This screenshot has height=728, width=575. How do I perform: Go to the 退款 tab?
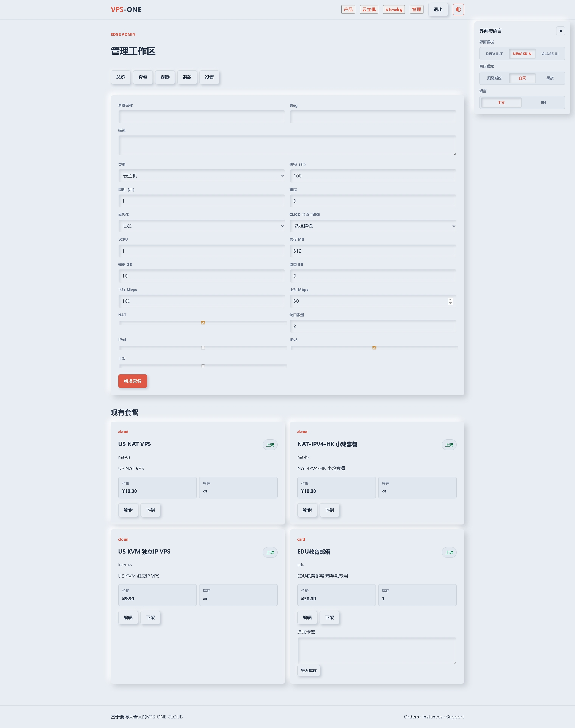(x=187, y=77)
